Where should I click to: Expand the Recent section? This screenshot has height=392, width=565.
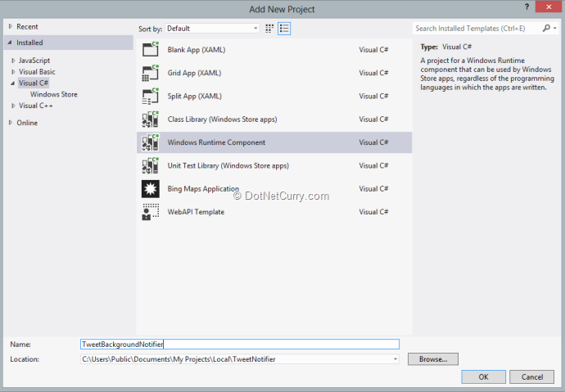pos(11,26)
